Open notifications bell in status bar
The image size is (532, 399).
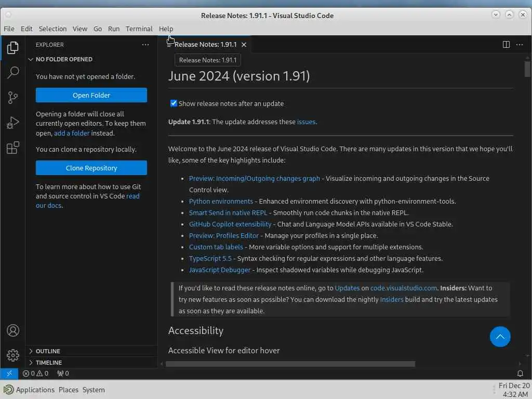(x=520, y=373)
